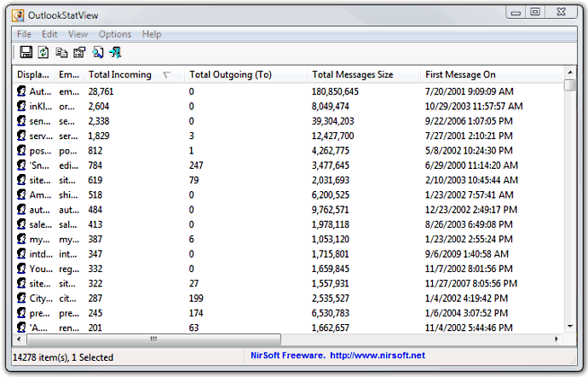
Task: Click the Exit toolbar icon
Action: 116,53
